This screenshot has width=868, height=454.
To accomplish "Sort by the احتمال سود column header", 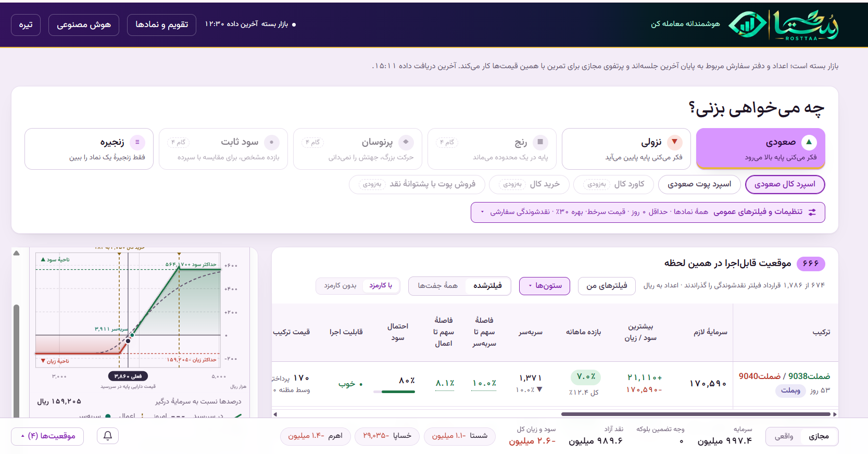I will tap(398, 332).
